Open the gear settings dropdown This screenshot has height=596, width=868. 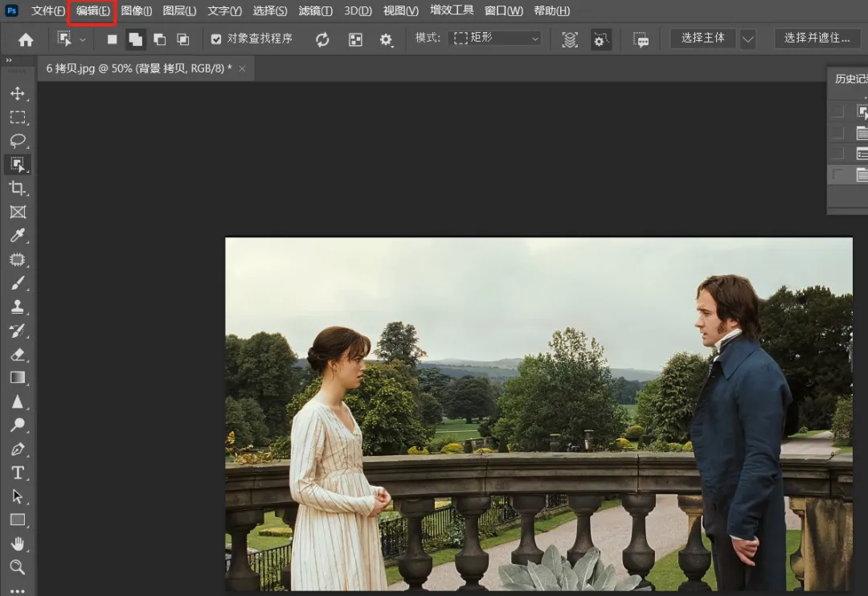click(386, 39)
